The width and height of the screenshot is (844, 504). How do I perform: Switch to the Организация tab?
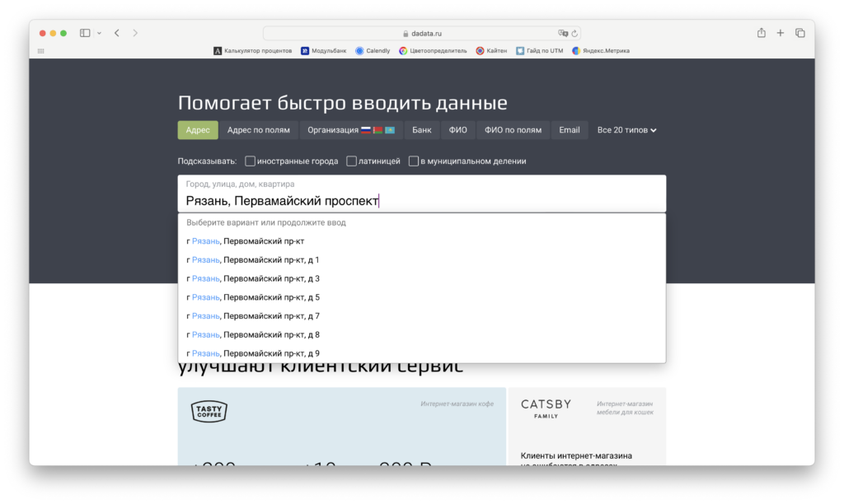351,130
